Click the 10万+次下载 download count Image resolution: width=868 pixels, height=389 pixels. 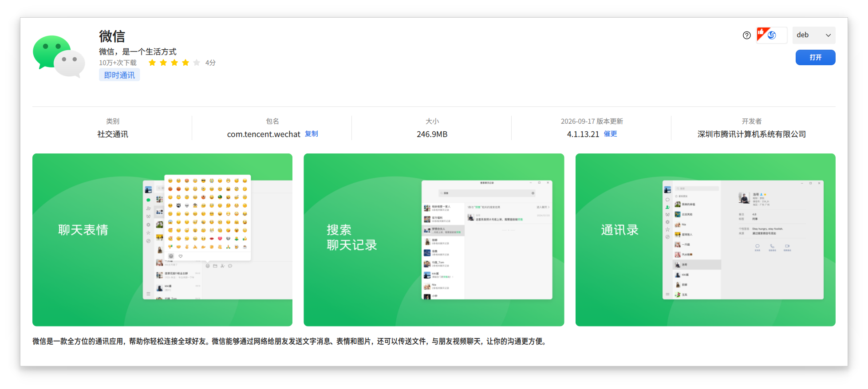[x=118, y=63]
